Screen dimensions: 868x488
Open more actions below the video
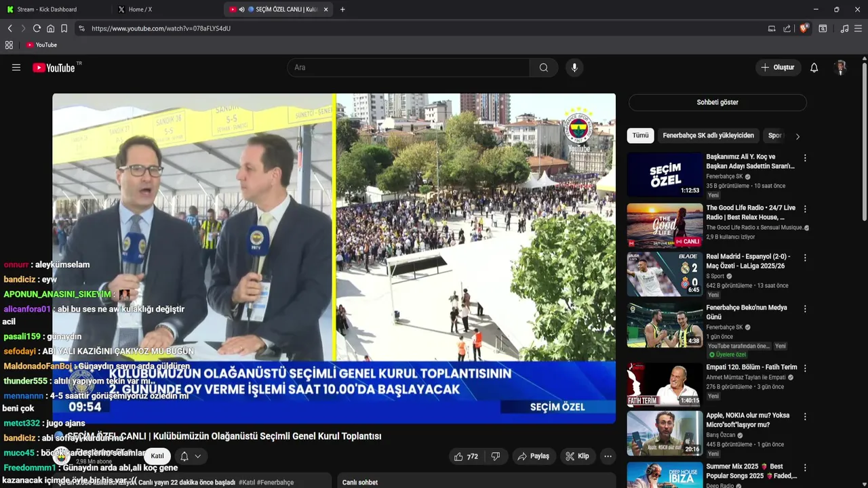pyautogui.click(x=608, y=456)
